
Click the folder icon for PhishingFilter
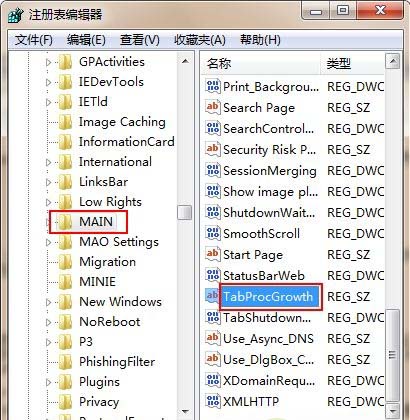(65, 362)
